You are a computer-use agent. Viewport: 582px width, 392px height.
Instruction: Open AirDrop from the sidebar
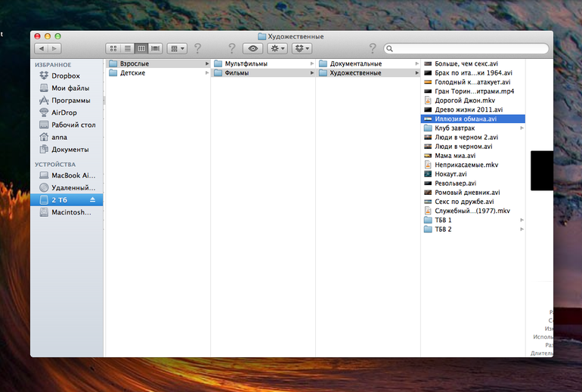pos(63,113)
